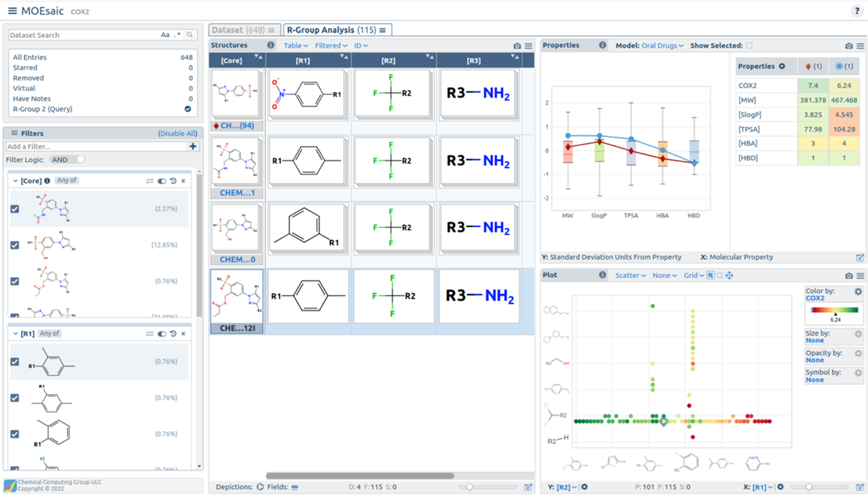
Task: Uncheck the first Core filter structure
Action: pyautogui.click(x=15, y=209)
